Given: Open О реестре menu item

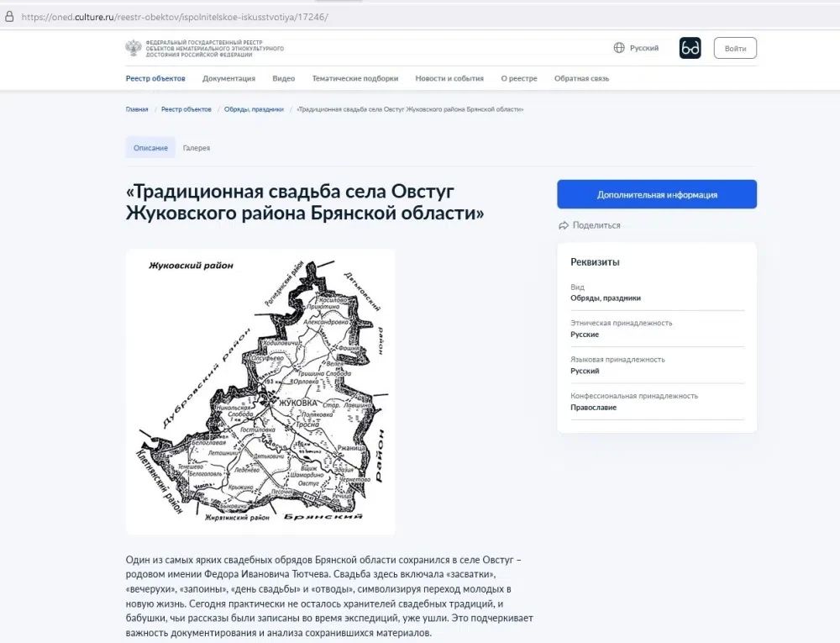Looking at the screenshot, I should point(519,78).
